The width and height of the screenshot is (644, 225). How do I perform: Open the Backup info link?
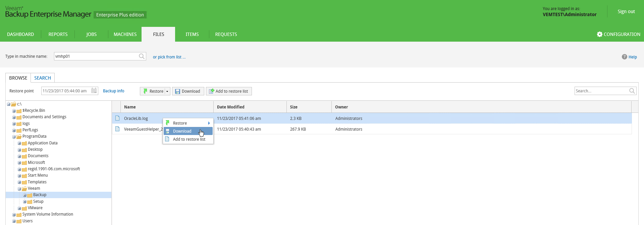113,91
